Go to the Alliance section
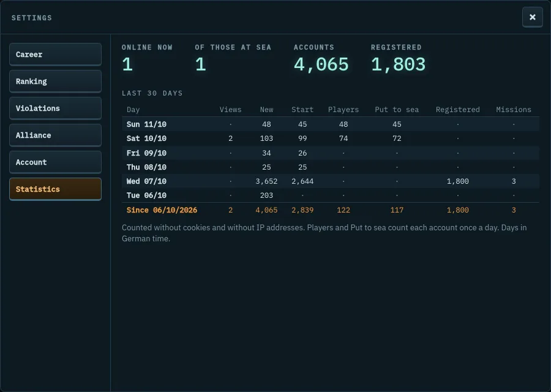The width and height of the screenshot is (551, 392). coord(55,135)
